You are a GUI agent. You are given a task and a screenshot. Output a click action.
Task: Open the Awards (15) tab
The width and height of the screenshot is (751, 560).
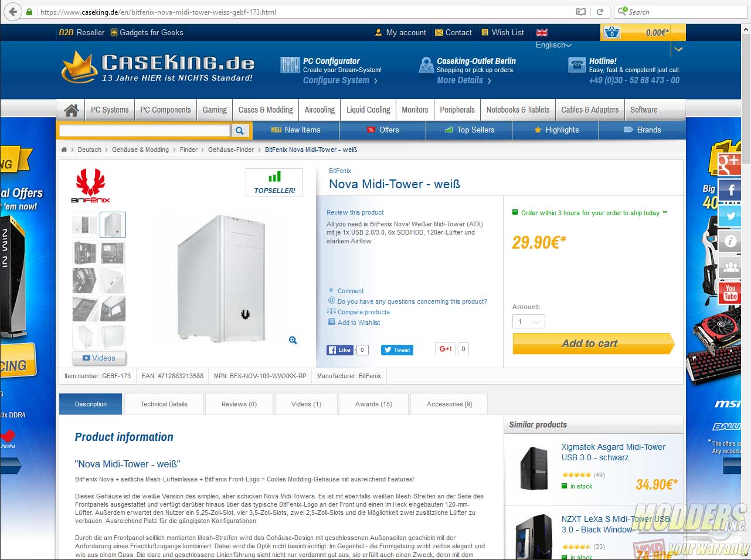(373, 404)
